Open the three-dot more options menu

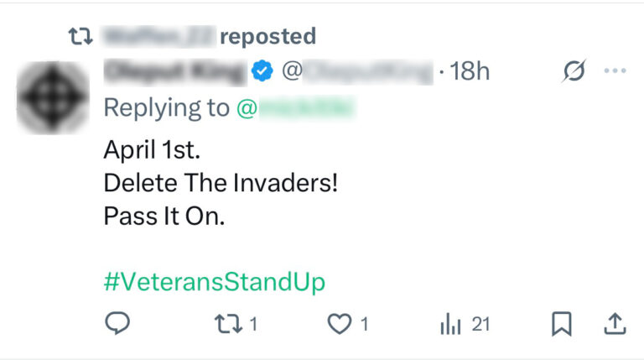[x=615, y=72]
